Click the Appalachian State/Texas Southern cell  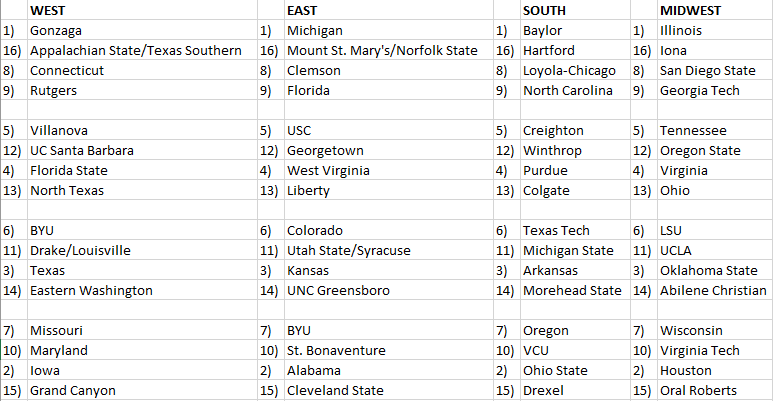point(136,50)
